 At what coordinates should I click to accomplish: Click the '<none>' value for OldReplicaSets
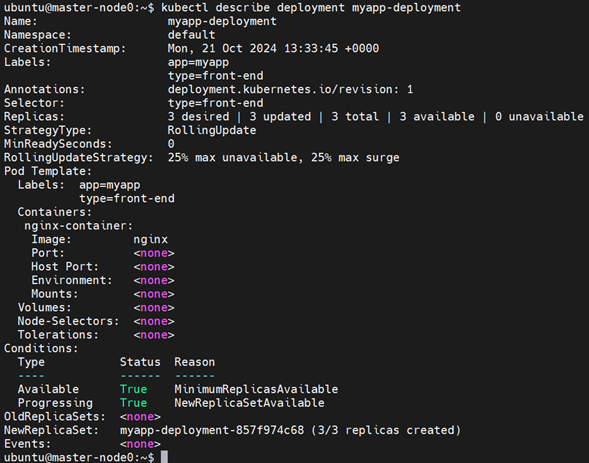[140, 417]
